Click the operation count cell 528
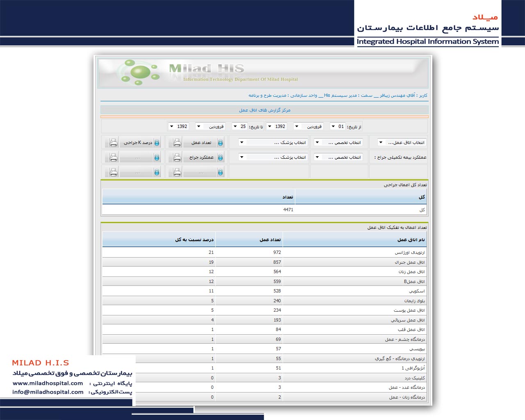The width and height of the screenshot is (525, 420). [x=277, y=291]
